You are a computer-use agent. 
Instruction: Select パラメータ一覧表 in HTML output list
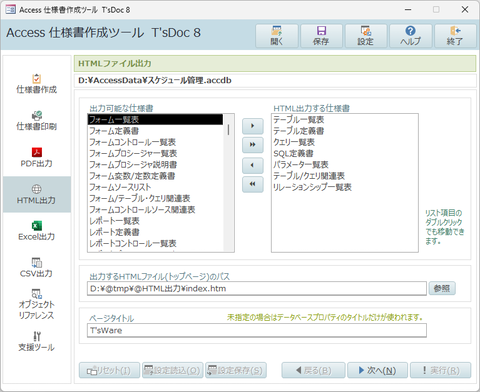click(x=345, y=165)
